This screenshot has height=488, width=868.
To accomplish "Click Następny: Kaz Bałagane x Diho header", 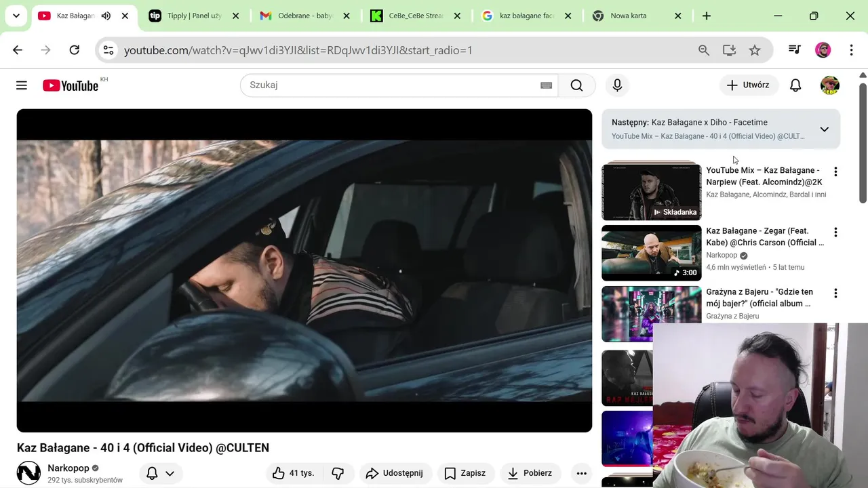I will pyautogui.click(x=690, y=123).
